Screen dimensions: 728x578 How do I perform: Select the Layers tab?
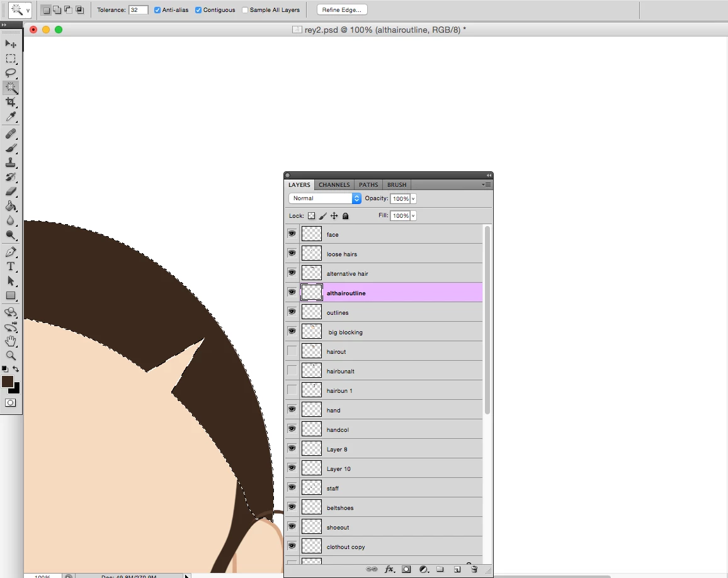[x=300, y=184]
